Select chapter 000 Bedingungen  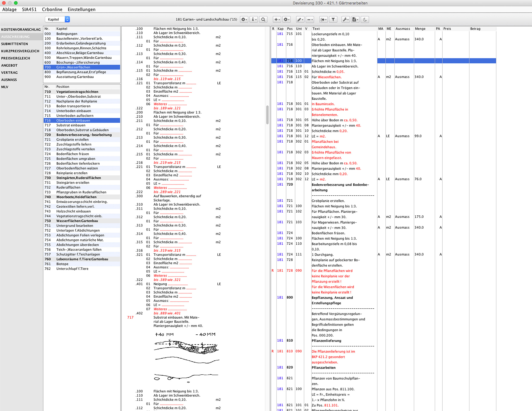pyautogui.click(x=82, y=34)
